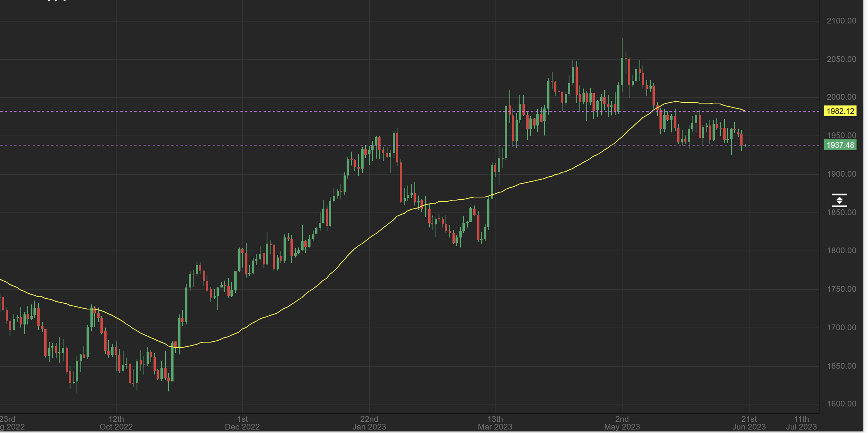Click the 1800.00 price axis label
868x433 pixels.
841,251
